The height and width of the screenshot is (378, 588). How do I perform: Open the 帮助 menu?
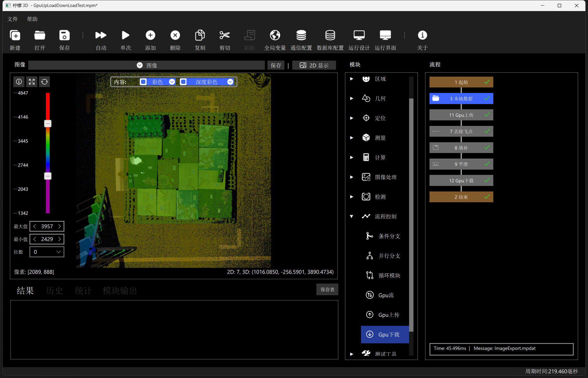pyautogui.click(x=32, y=19)
